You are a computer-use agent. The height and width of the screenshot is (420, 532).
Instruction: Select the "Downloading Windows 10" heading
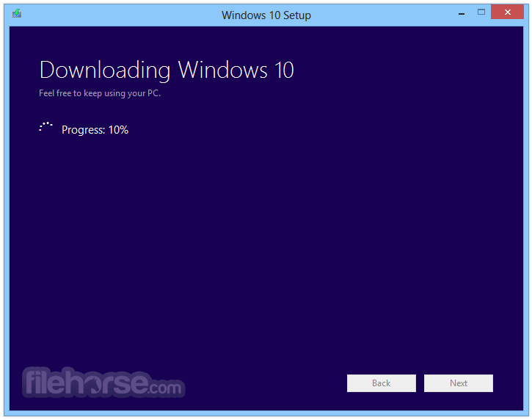tap(167, 70)
